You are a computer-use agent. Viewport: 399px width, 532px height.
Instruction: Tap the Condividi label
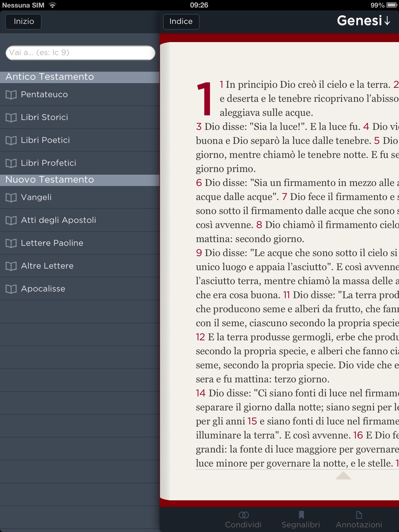243,524
